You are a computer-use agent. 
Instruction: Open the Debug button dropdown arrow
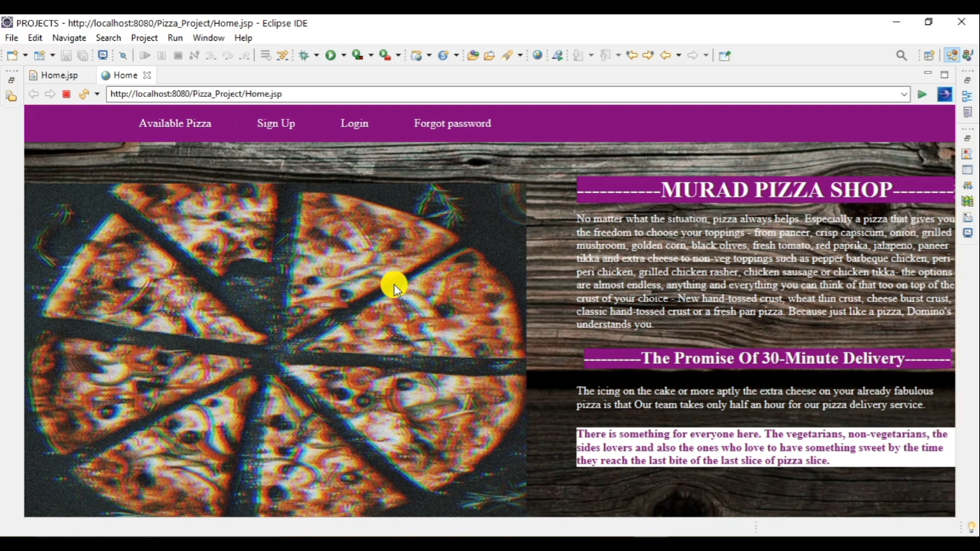(316, 55)
